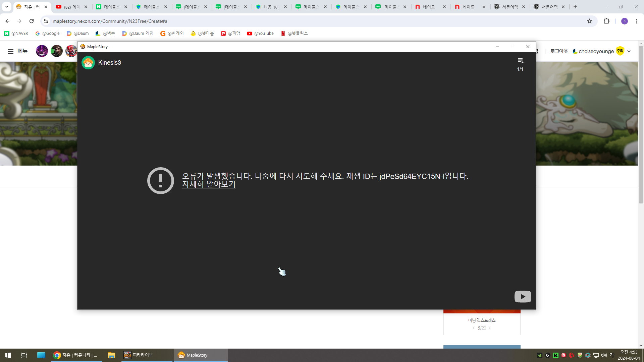Open the site information icon in address bar

tap(46, 21)
